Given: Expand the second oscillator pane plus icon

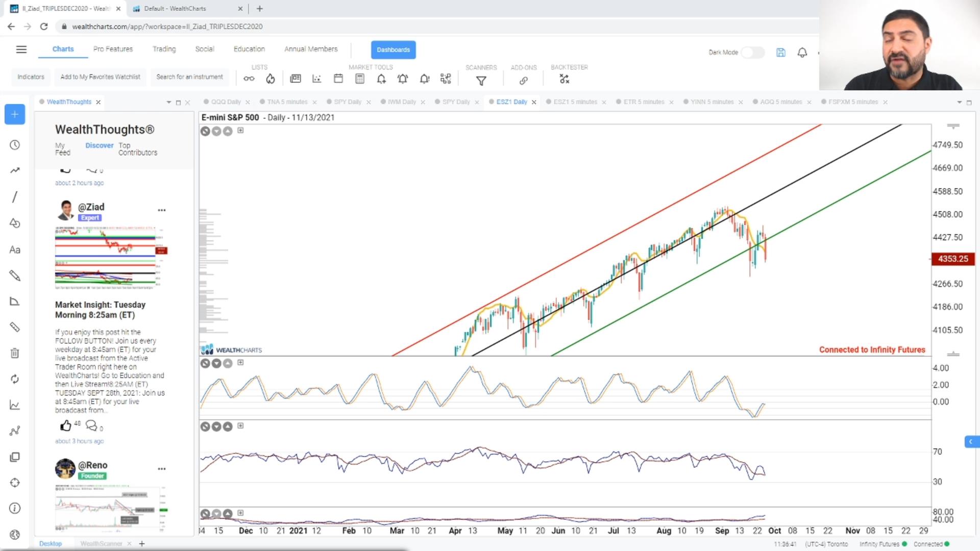Looking at the screenshot, I should [x=240, y=425].
